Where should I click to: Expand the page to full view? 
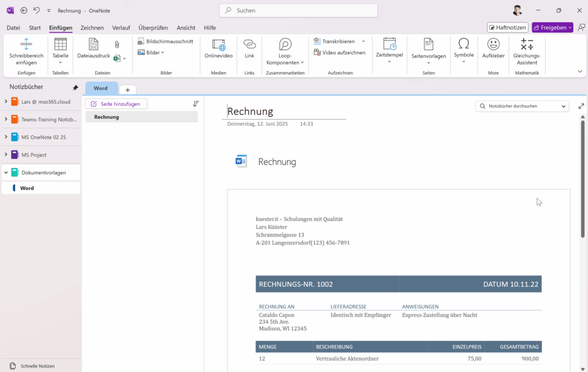[x=581, y=106]
